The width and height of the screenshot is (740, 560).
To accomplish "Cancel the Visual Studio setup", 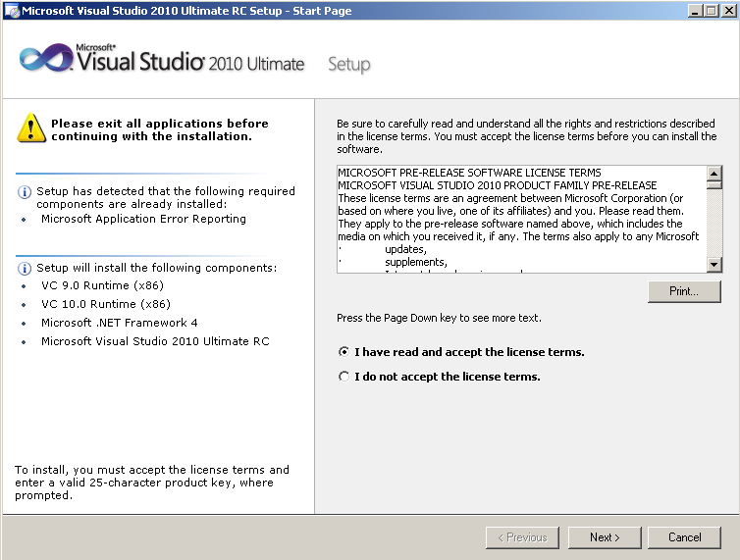I will coord(684,537).
